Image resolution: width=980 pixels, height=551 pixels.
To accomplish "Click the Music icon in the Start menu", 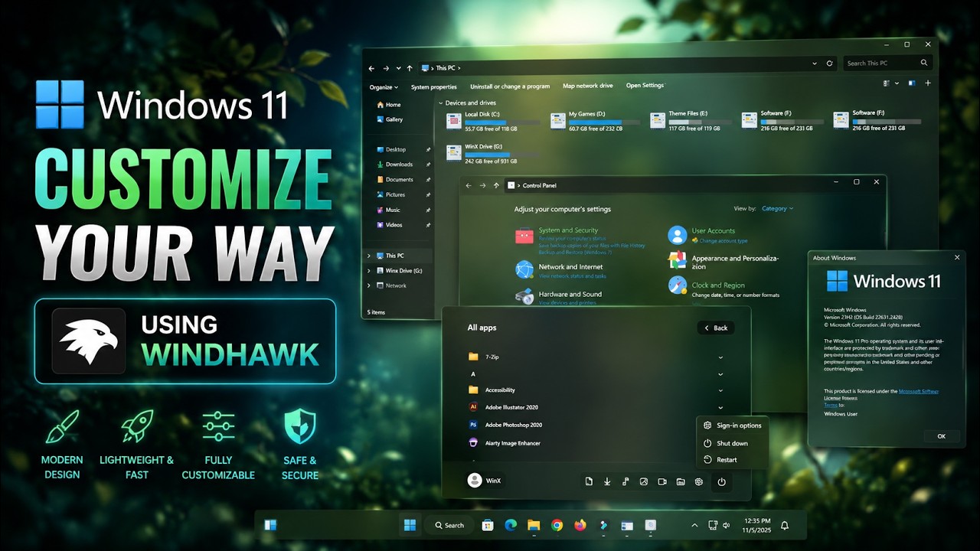I will (x=626, y=481).
